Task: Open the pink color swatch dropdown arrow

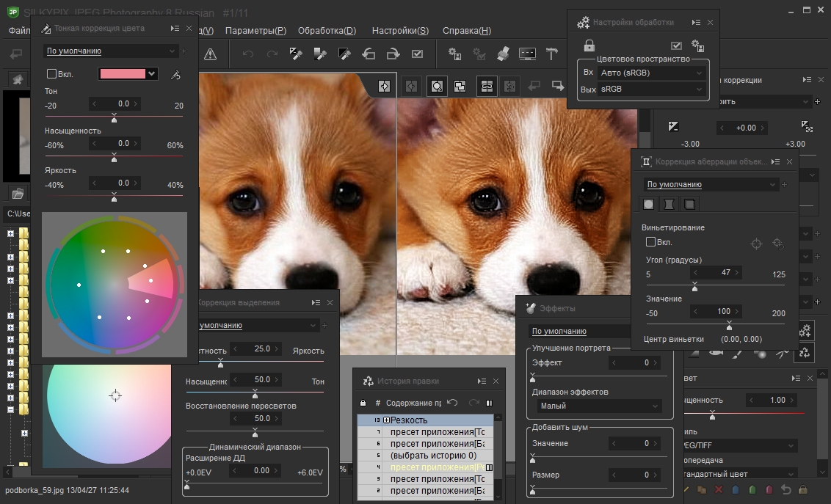Action: pos(151,73)
